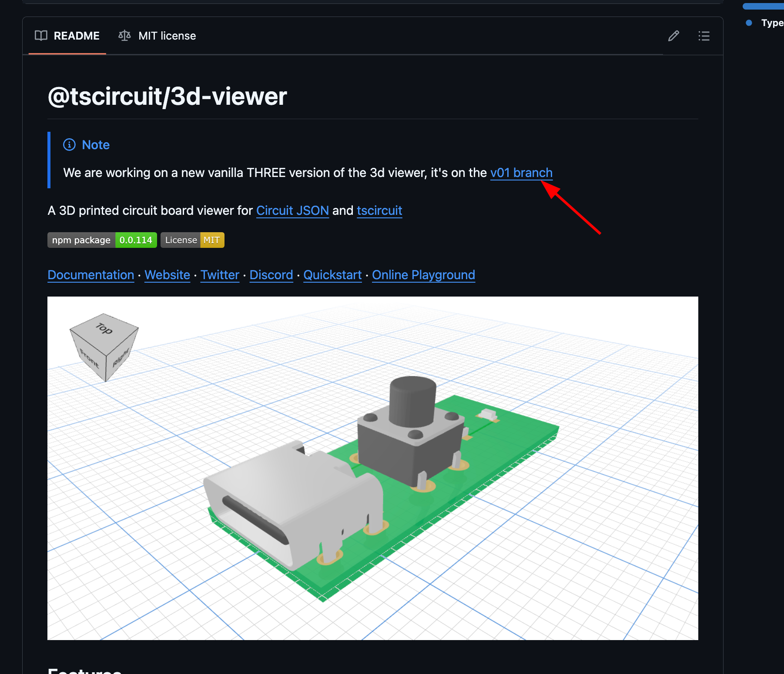Switch to the MIT license tab
This screenshot has height=674, width=784.
pos(157,36)
